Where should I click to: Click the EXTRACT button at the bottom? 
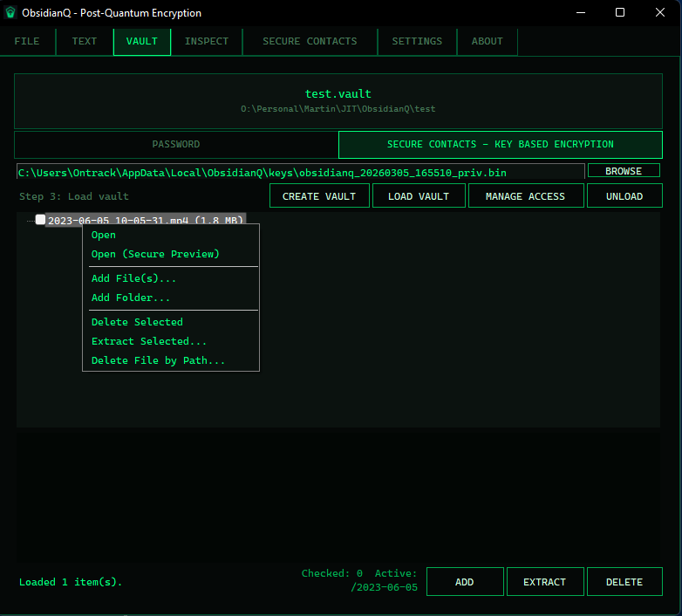(544, 582)
